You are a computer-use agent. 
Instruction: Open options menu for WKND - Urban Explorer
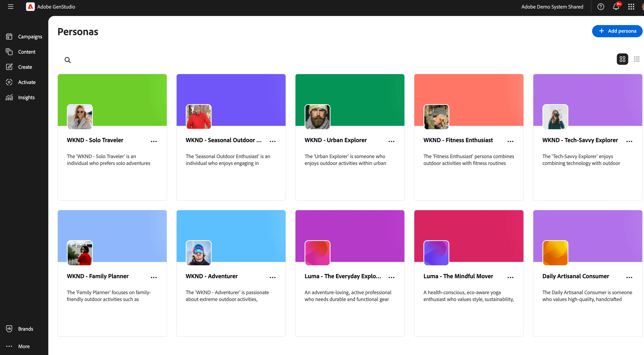(391, 141)
